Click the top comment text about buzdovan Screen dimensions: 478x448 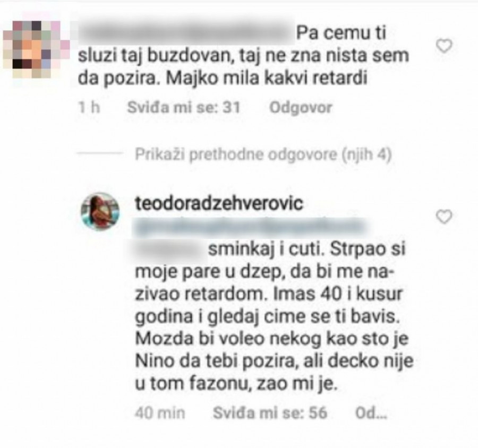click(243, 55)
